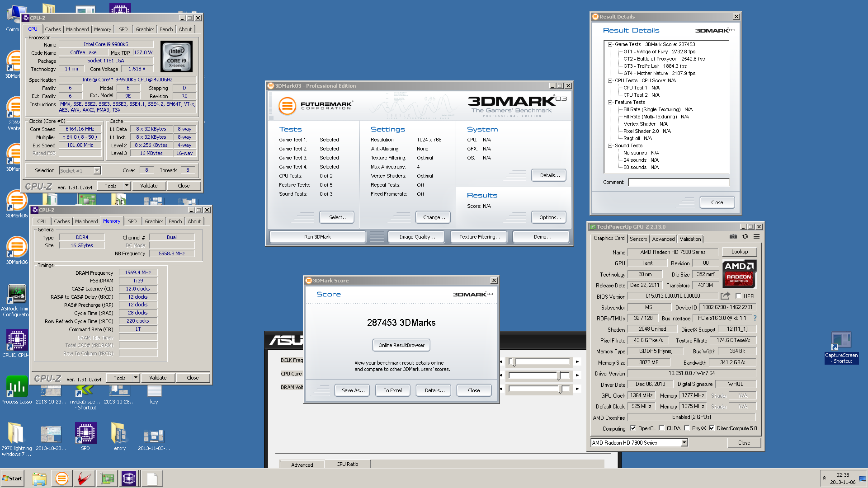Click the Texture Filtering button
The height and width of the screenshot is (488, 868).
480,237
